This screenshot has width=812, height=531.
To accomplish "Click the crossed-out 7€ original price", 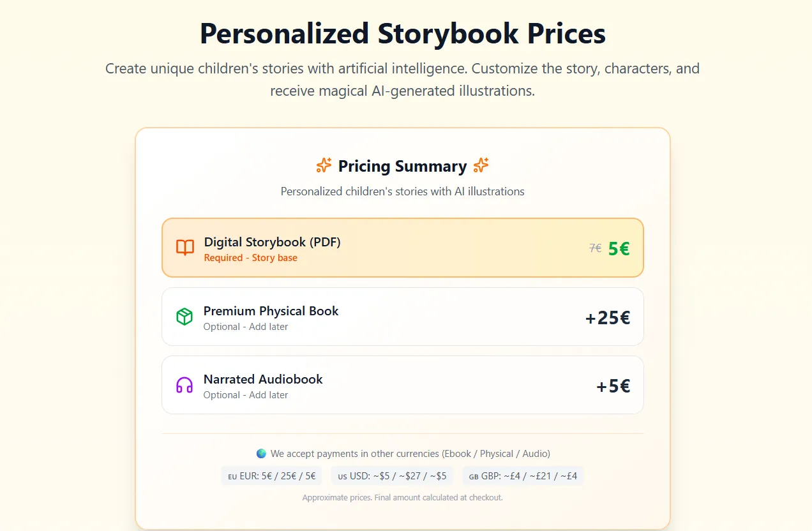I will 595,248.
